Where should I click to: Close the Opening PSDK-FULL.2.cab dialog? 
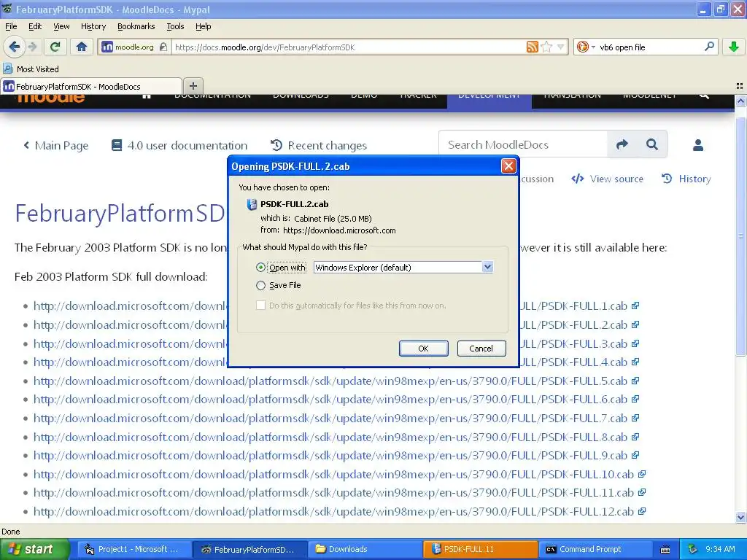[508, 166]
